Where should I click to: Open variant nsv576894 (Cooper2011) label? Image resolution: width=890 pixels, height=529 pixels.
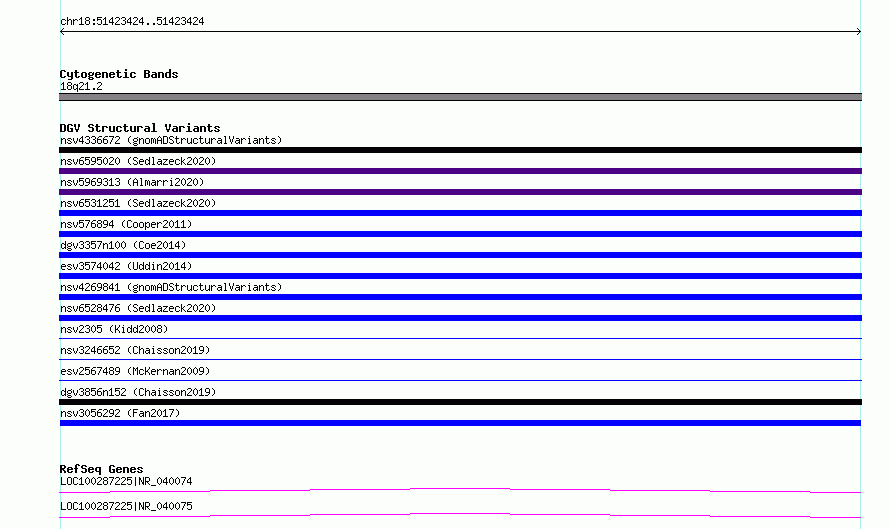coord(126,224)
